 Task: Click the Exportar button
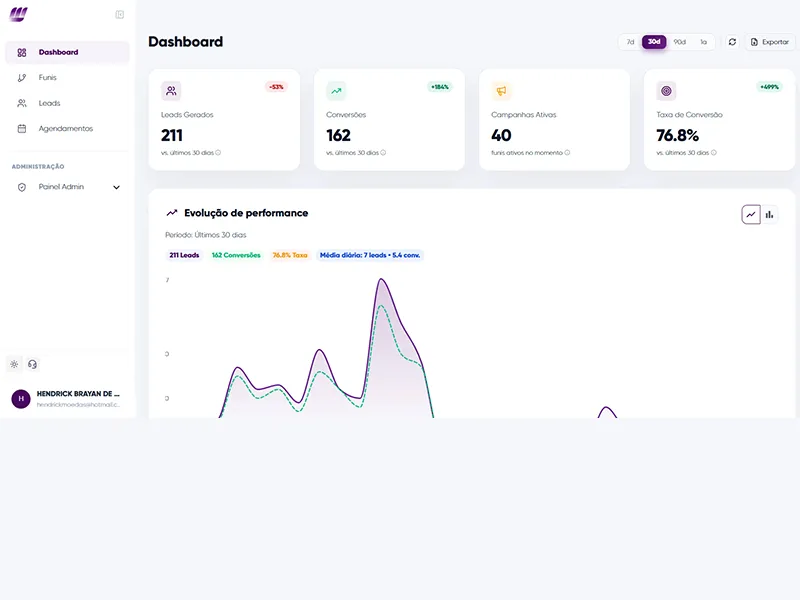pyautogui.click(x=770, y=42)
